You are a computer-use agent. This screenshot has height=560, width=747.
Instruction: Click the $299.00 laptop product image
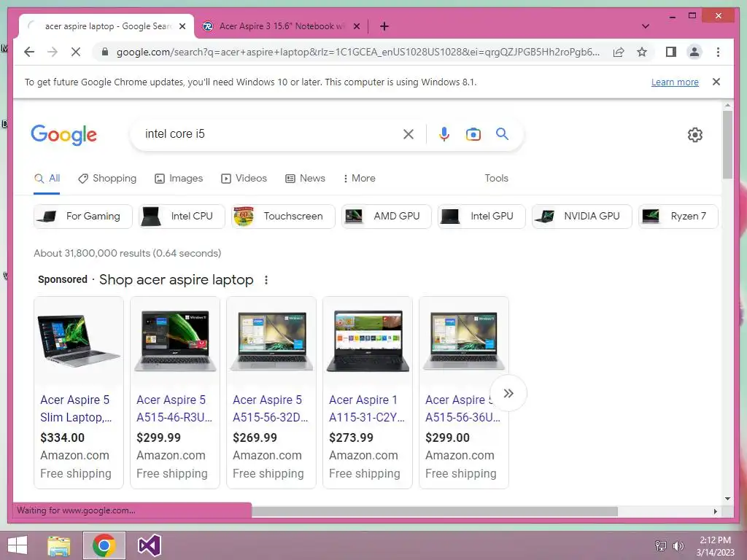[464, 341]
